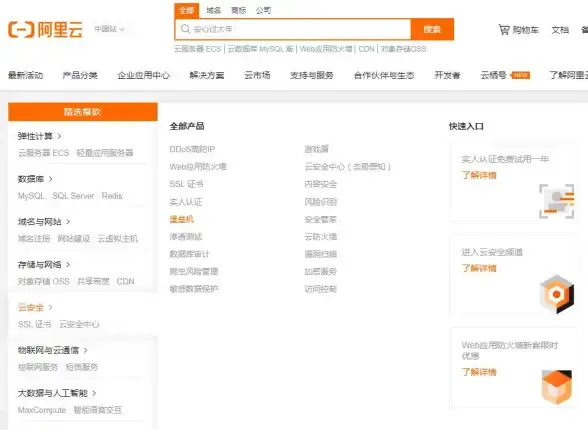Open the 企业应用中心 nav menu
Screen dimensions: 588x430
point(143,75)
